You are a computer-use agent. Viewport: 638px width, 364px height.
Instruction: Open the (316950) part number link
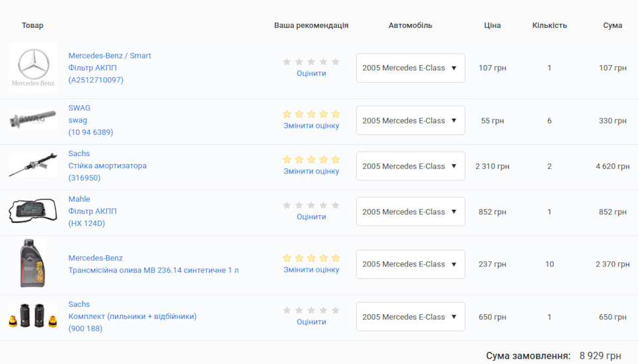pos(84,178)
